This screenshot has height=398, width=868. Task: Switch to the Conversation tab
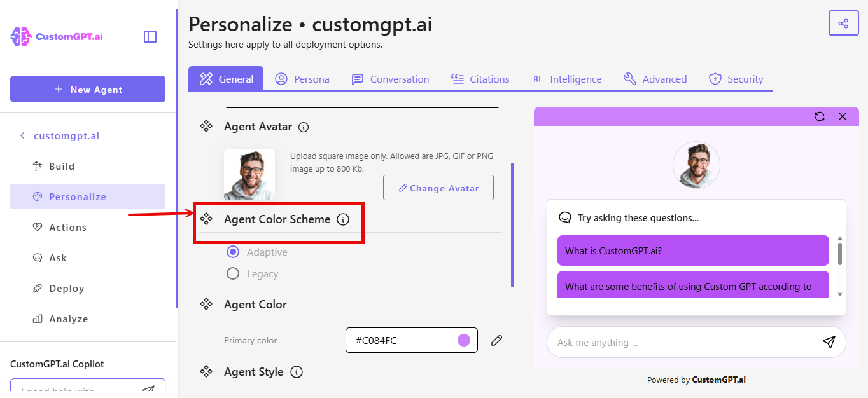click(x=390, y=79)
